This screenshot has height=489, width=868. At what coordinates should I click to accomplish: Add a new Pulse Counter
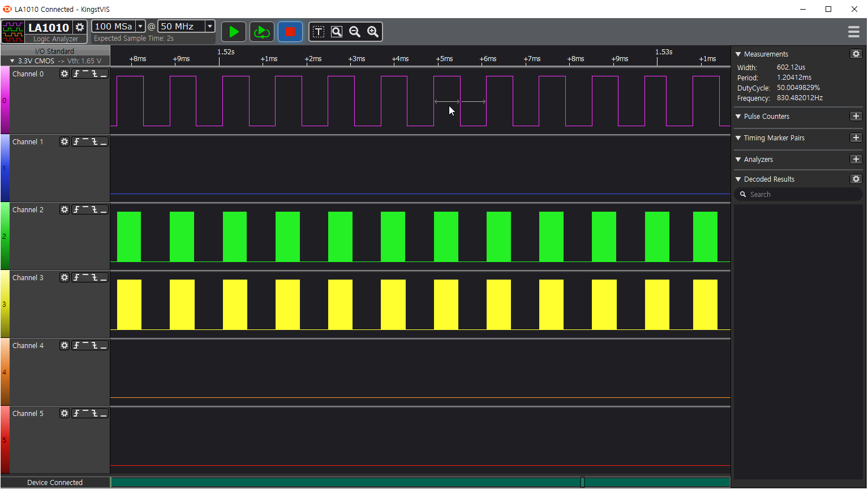pos(856,117)
